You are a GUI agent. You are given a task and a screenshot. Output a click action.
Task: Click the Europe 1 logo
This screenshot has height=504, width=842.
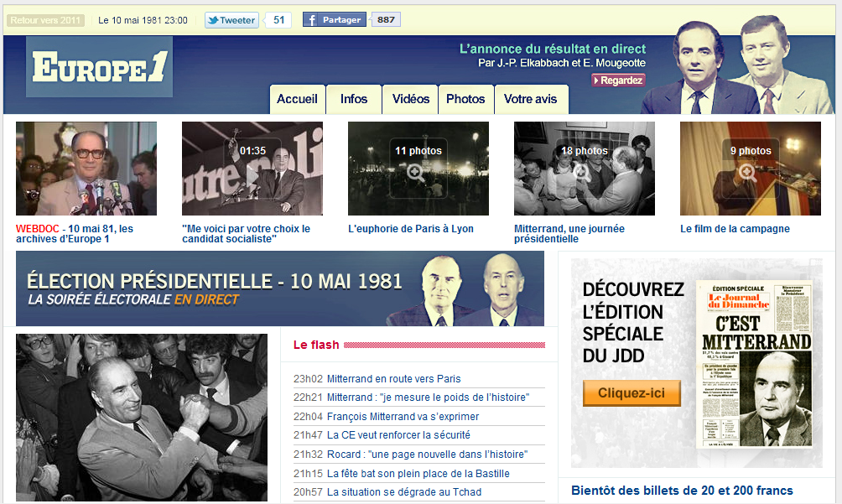tap(99, 66)
